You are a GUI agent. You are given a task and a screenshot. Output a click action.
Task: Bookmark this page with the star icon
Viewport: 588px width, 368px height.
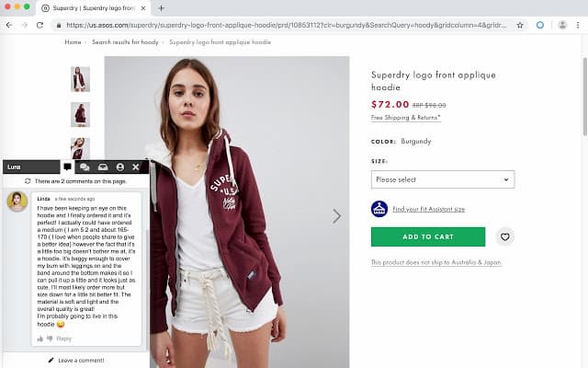tap(520, 25)
